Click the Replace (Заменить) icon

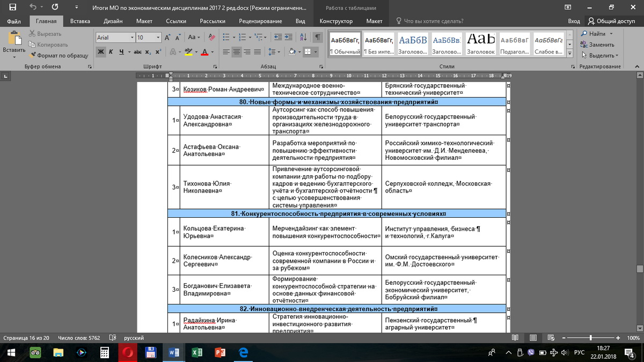584,45
